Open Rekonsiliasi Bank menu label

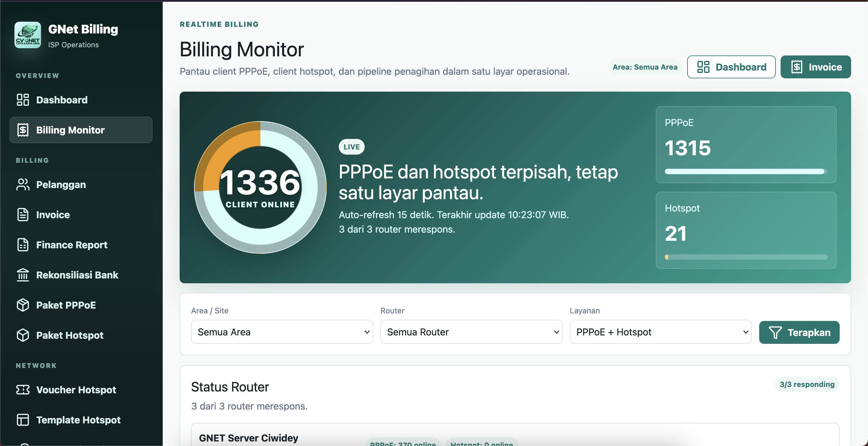pyautogui.click(x=77, y=275)
